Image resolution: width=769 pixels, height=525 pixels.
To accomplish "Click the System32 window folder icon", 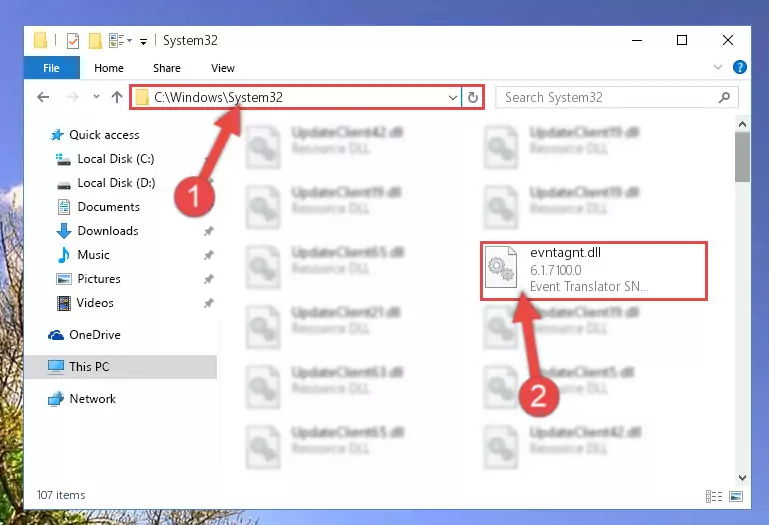I will (40, 40).
